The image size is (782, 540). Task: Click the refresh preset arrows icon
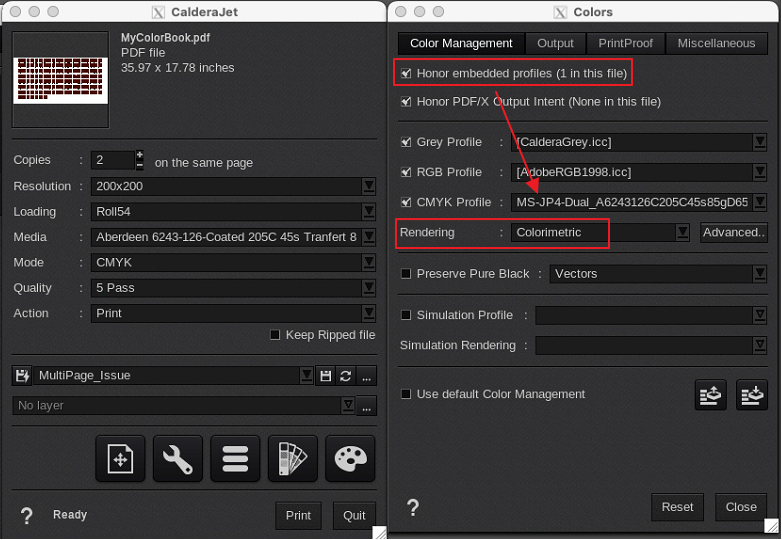pyautogui.click(x=346, y=376)
